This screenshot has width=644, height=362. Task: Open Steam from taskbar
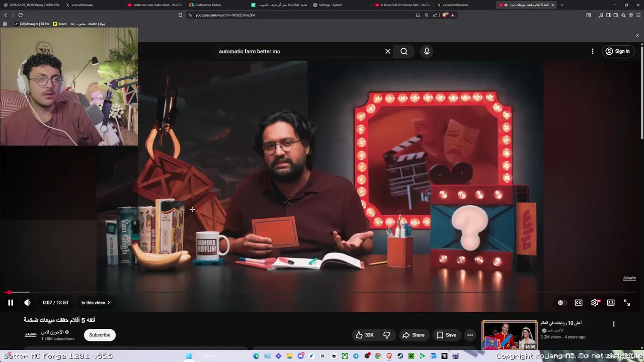[400, 356]
